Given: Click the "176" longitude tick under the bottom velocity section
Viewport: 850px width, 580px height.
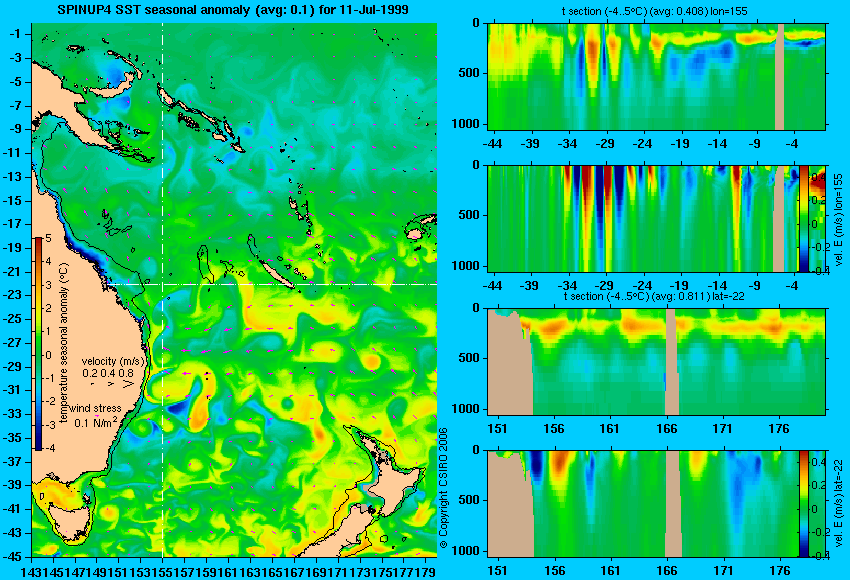Looking at the screenshot, I should (x=780, y=571).
